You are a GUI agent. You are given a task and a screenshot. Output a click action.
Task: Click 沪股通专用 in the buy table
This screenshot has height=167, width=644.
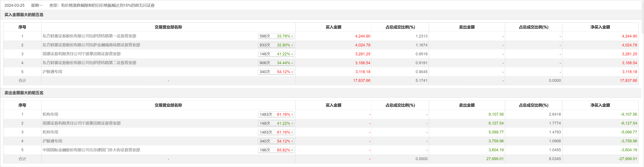[x=52, y=72]
